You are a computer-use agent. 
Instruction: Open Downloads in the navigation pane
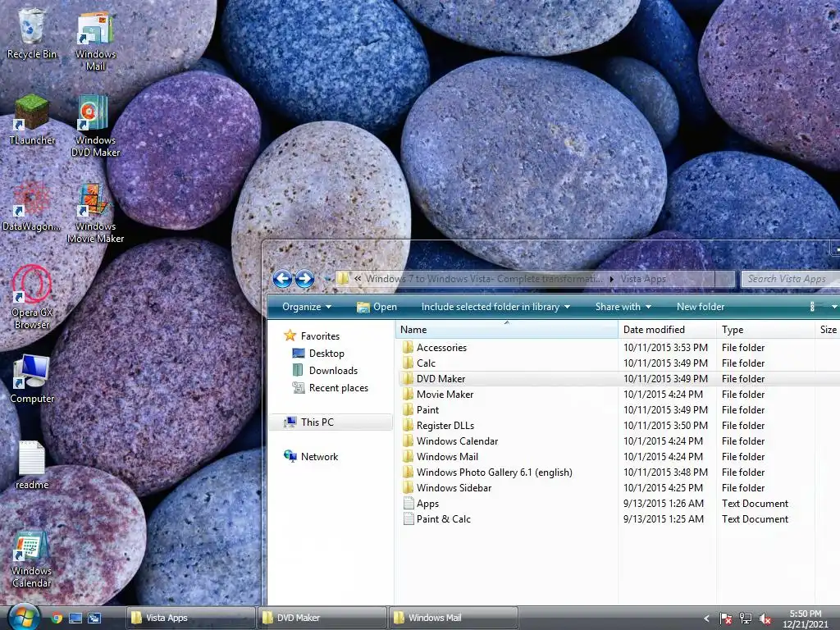click(x=325, y=371)
